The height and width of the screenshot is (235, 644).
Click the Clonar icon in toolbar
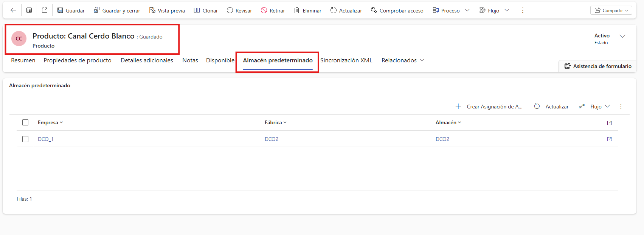pyautogui.click(x=197, y=10)
